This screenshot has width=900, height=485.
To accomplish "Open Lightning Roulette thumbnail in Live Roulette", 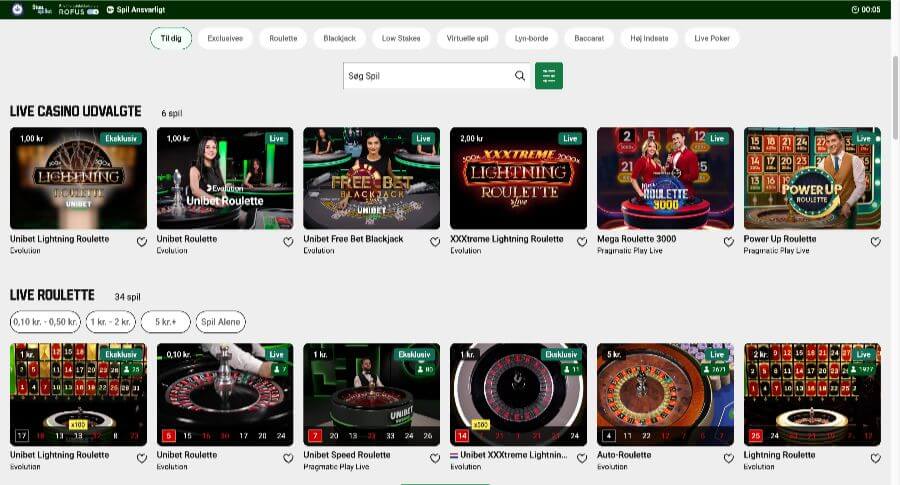I will [x=812, y=394].
